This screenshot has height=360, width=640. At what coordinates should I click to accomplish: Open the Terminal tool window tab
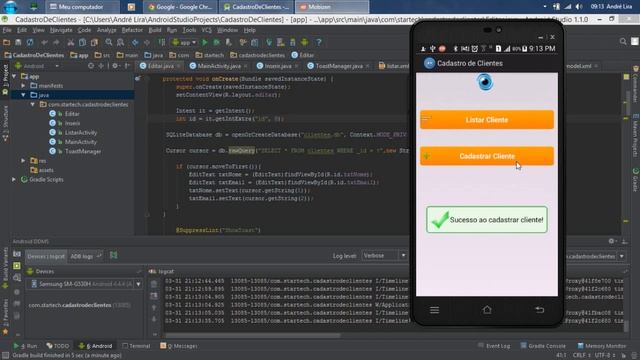[136, 346]
